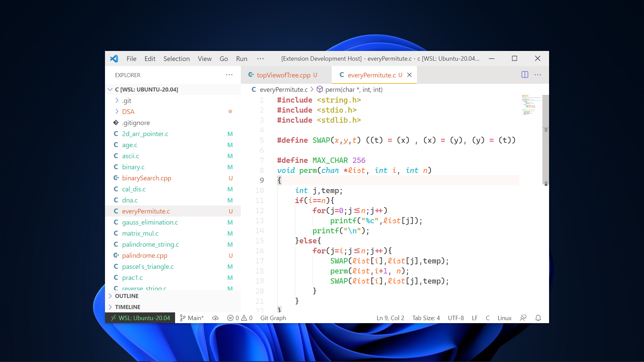Open cal_dis.c file
The image size is (644, 362).
173,189
